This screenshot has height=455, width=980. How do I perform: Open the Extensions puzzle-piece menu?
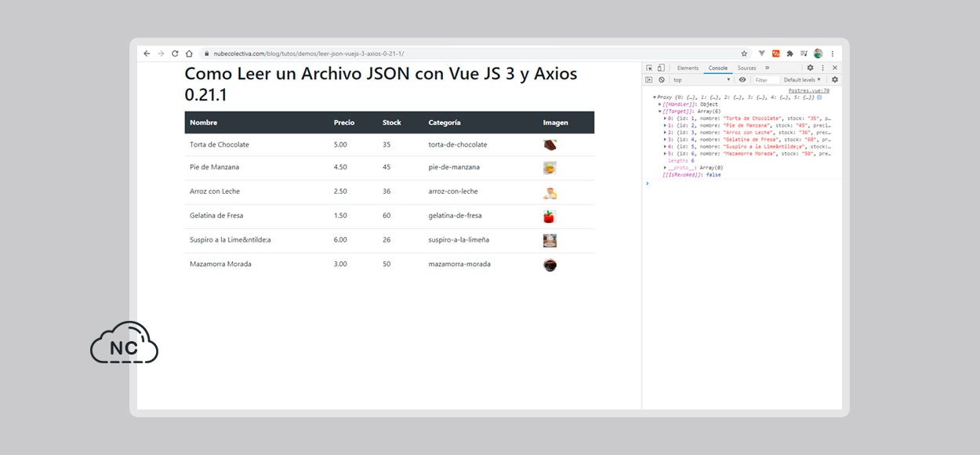(x=789, y=53)
